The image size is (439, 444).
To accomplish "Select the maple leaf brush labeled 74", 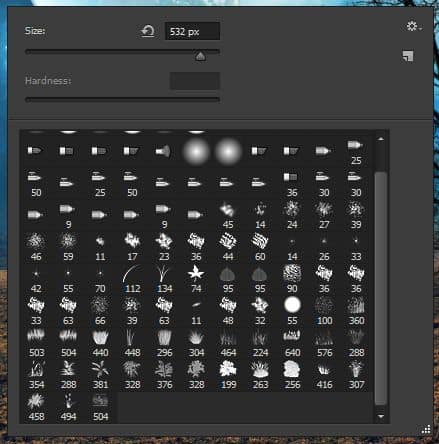I will tap(196, 279).
